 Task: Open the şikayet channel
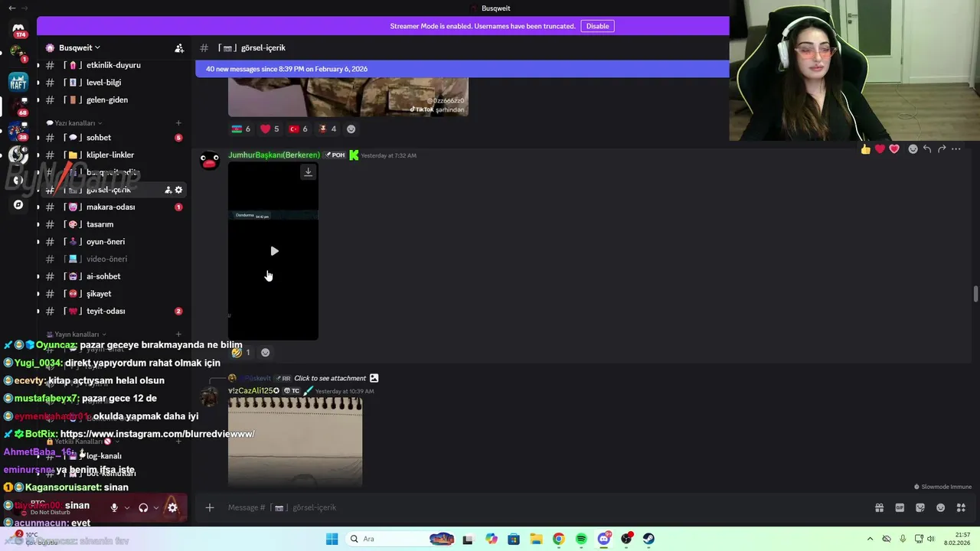point(113,294)
